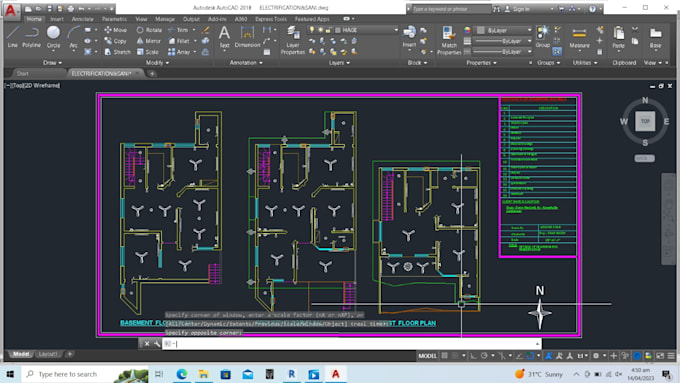Expand the Layers panel
Viewport: 680px width, 383px height.
tap(339, 63)
